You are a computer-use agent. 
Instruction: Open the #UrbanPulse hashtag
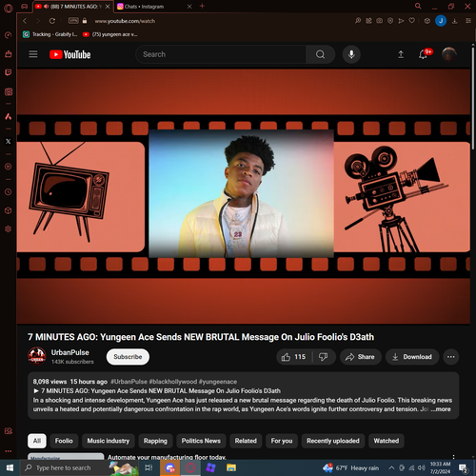coord(129,382)
